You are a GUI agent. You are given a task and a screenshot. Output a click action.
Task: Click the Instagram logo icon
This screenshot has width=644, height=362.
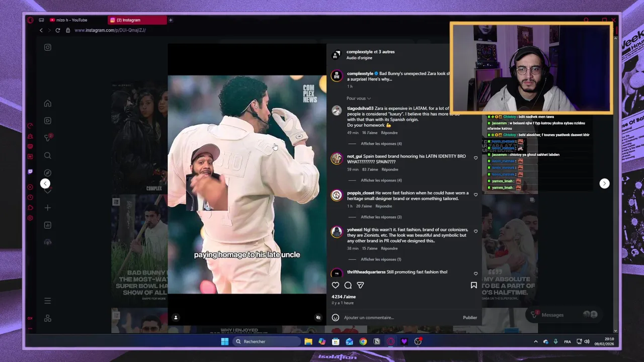click(x=48, y=47)
